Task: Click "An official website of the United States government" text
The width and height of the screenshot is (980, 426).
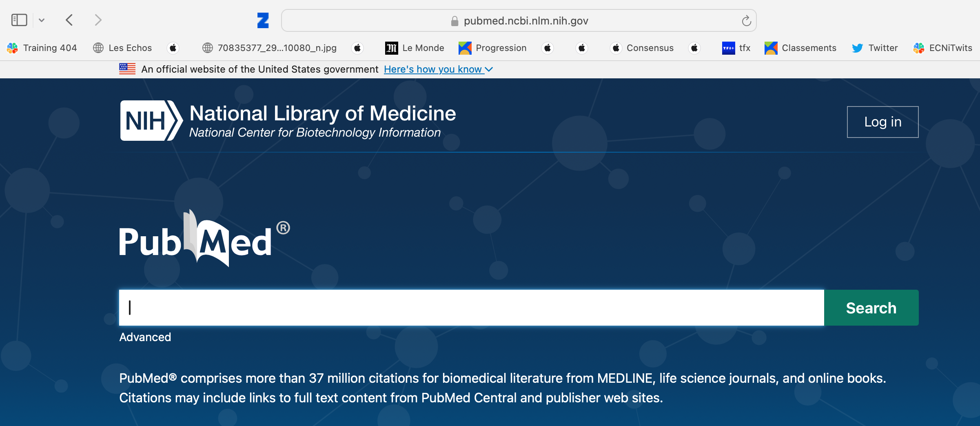Action: 260,69
